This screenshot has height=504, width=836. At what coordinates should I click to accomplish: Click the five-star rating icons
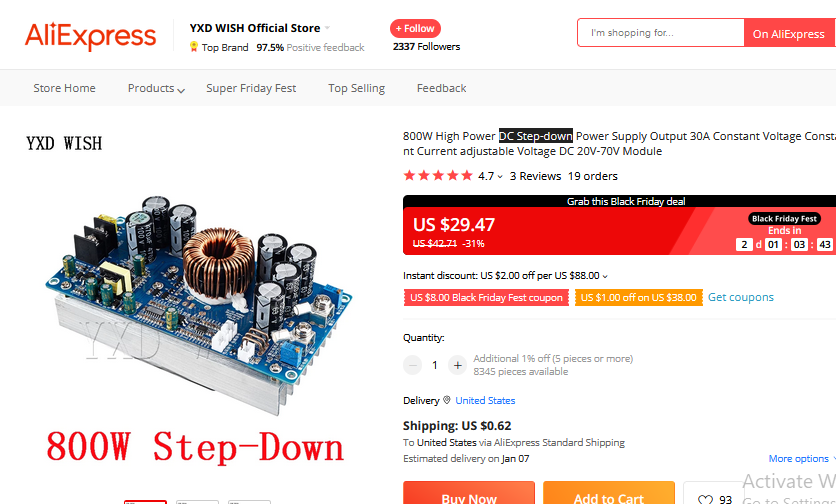[438, 175]
